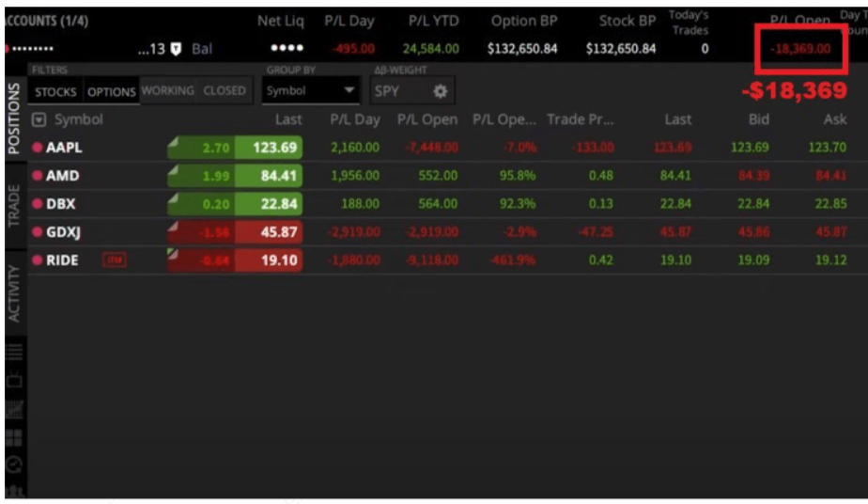Sort by Bid column header
This screenshot has width=868, height=504.
[758, 119]
